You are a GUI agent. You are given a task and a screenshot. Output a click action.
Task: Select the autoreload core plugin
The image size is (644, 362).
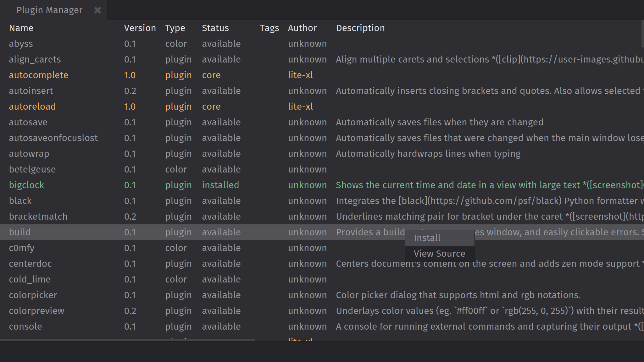tap(322, 107)
